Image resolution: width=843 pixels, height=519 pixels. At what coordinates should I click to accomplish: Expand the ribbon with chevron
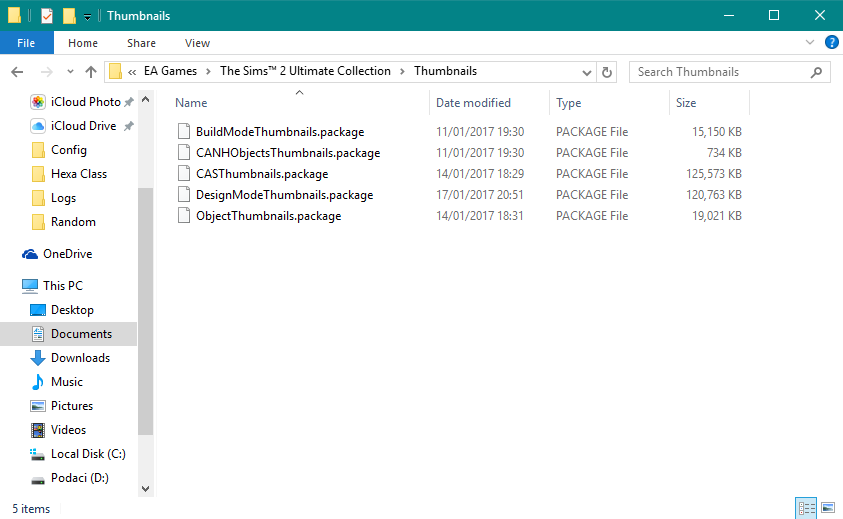(810, 43)
